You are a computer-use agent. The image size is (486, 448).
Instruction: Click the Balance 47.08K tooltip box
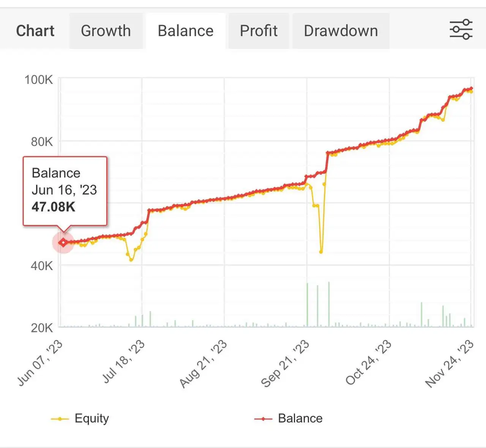click(65, 191)
